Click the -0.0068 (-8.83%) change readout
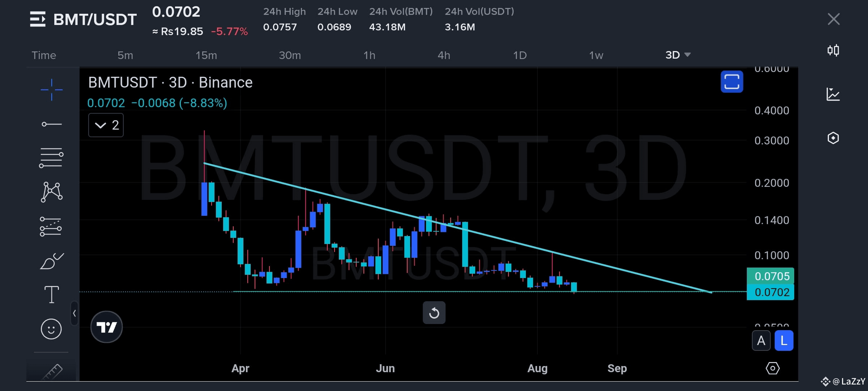This screenshot has width=868, height=391. coord(179,103)
